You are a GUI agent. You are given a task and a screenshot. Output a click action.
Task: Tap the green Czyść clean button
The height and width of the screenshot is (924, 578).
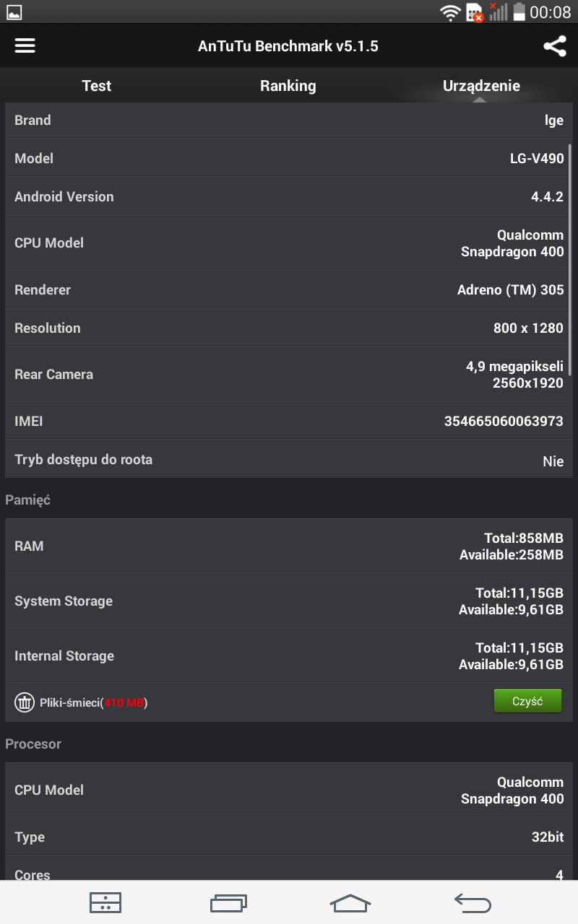527,701
